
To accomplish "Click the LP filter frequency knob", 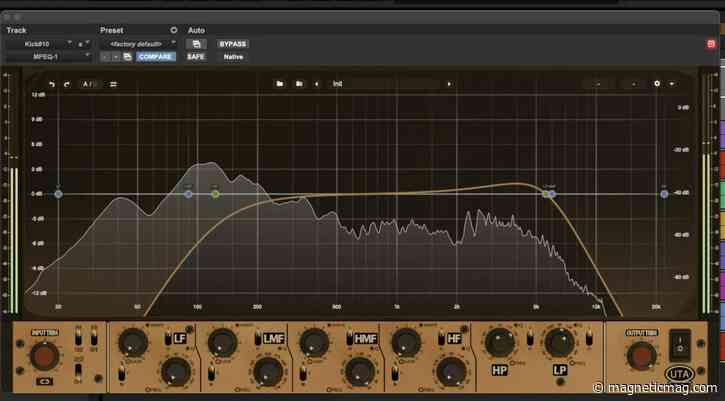I will tap(559, 343).
